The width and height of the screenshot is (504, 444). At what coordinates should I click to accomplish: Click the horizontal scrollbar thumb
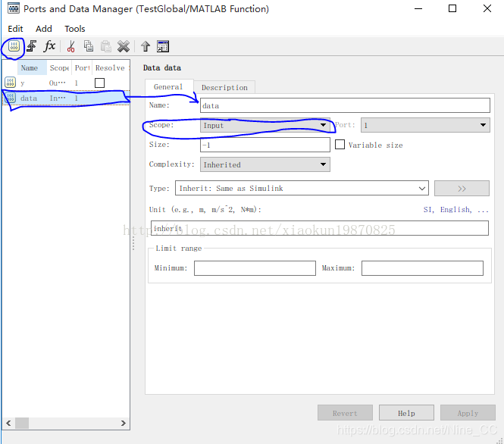pyautogui.click(x=22, y=423)
